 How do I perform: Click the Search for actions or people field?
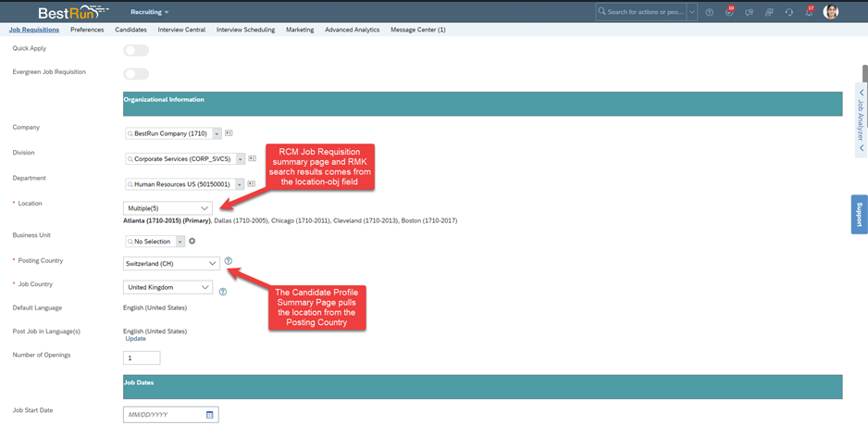coord(641,12)
